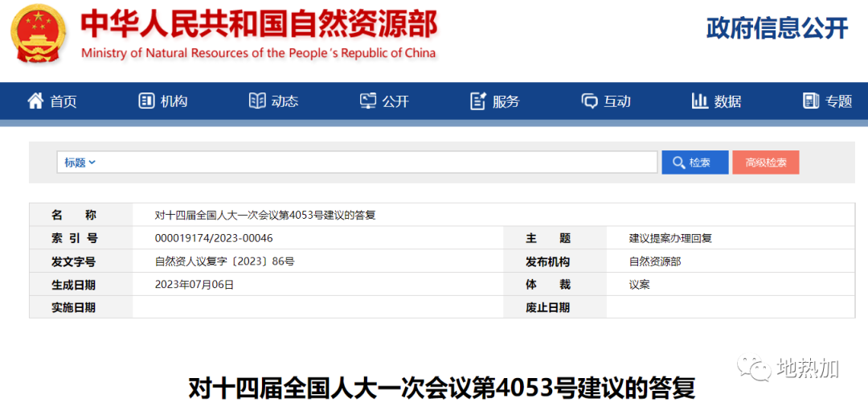Click the large article heading 对十四届全国人大一次会议第4053号建议的答复
The width and height of the screenshot is (868, 407).
(442, 388)
